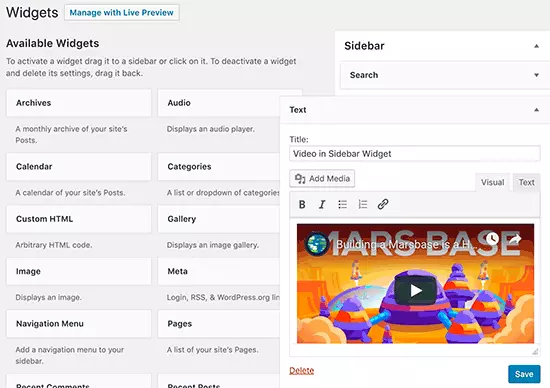Select the Calendar widget
Viewport: 550px width, 388px height.
coord(79,167)
